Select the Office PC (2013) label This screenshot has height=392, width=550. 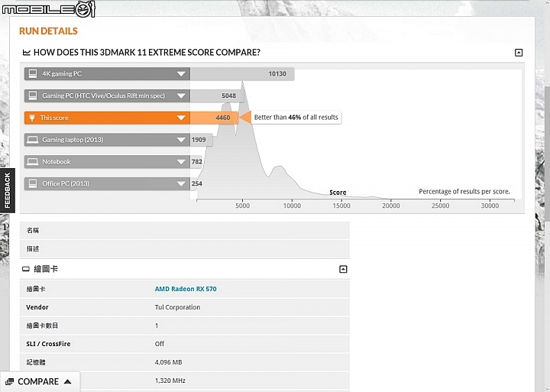66,183
